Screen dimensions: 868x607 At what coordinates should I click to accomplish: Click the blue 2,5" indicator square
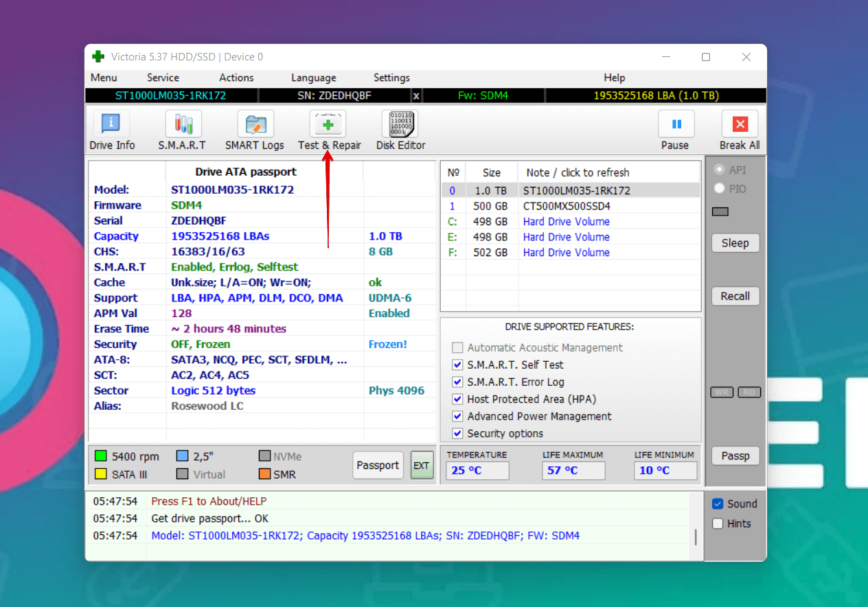pyautogui.click(x=182, y=456)
